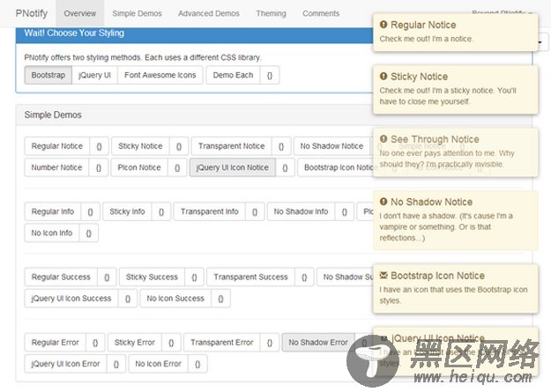
Task: Open the {} source for No Icon Info
Action: [x=88, y=233]
